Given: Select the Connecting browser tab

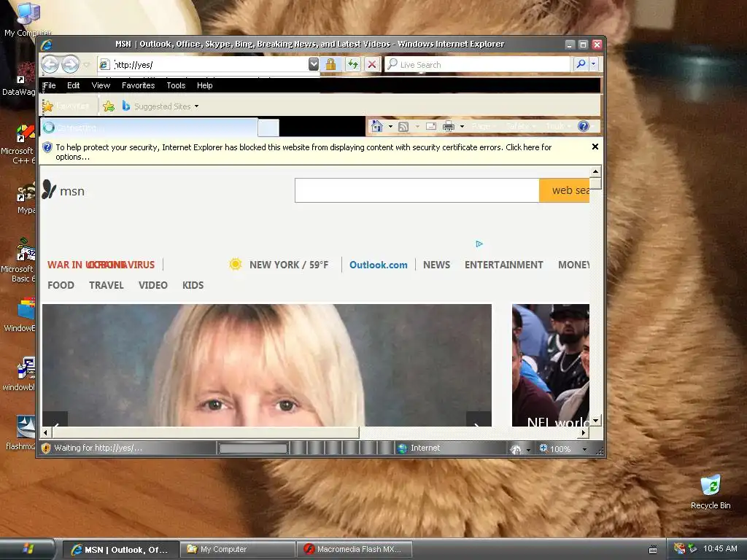Looking at the screenshot, I should click(150, 127).
